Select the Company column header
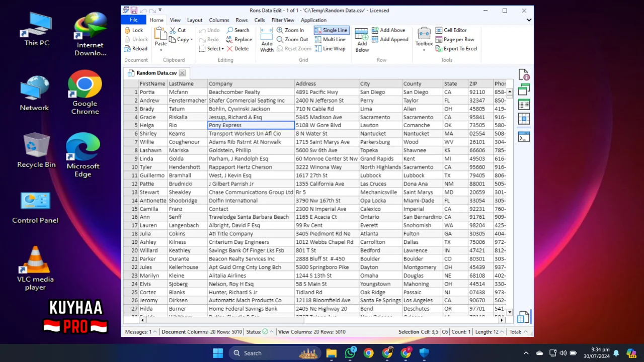 pyautogui.click(x=251, y=84)
